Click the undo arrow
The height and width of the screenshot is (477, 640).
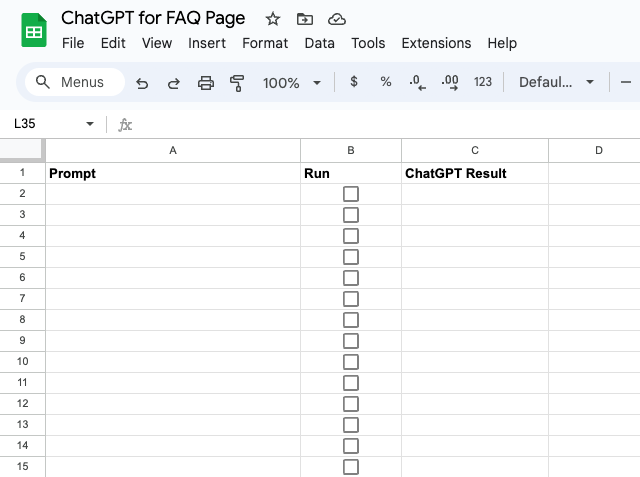142,83
